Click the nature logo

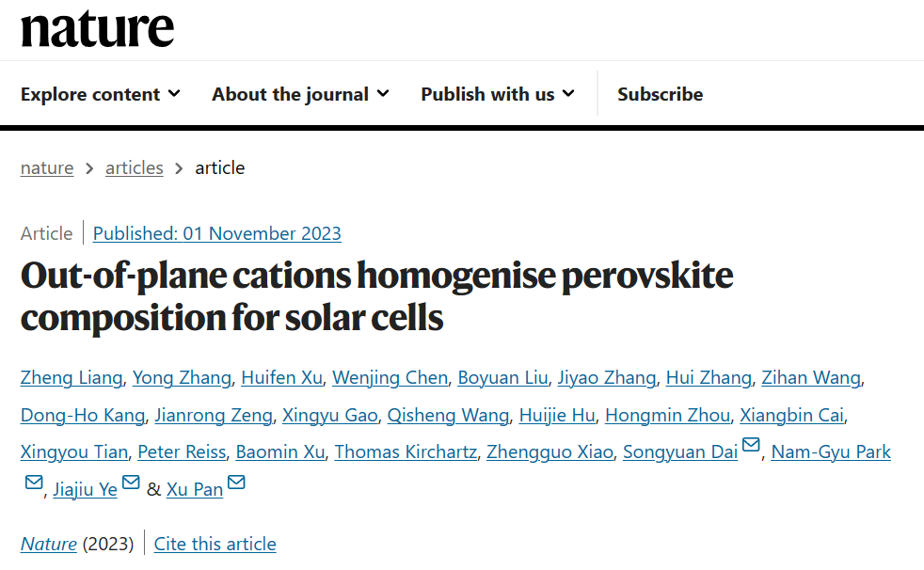[x=97, y=28]
